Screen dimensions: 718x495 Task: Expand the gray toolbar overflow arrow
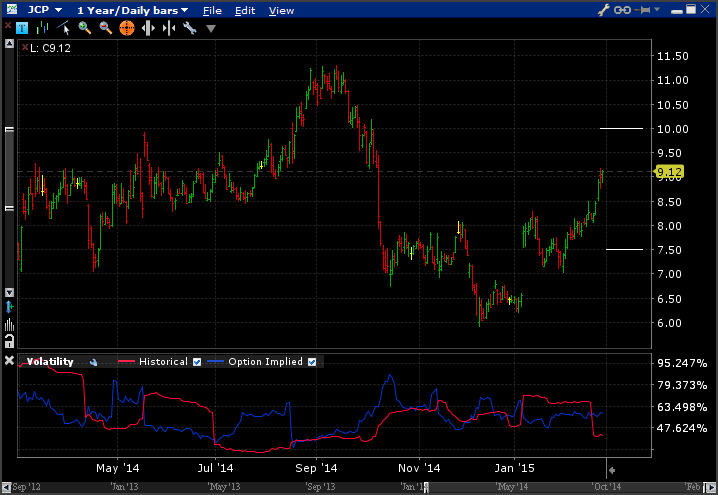tap(211, 29)
